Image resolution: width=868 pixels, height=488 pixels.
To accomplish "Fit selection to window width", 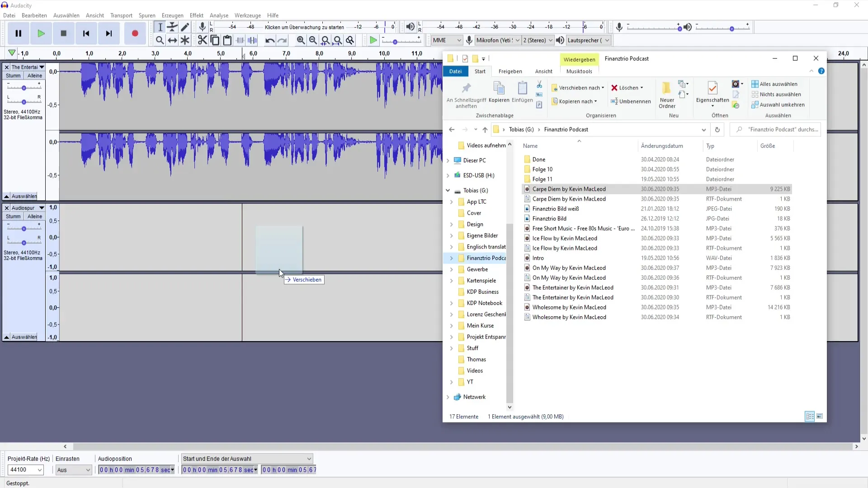I will click(x=325, y=40).
